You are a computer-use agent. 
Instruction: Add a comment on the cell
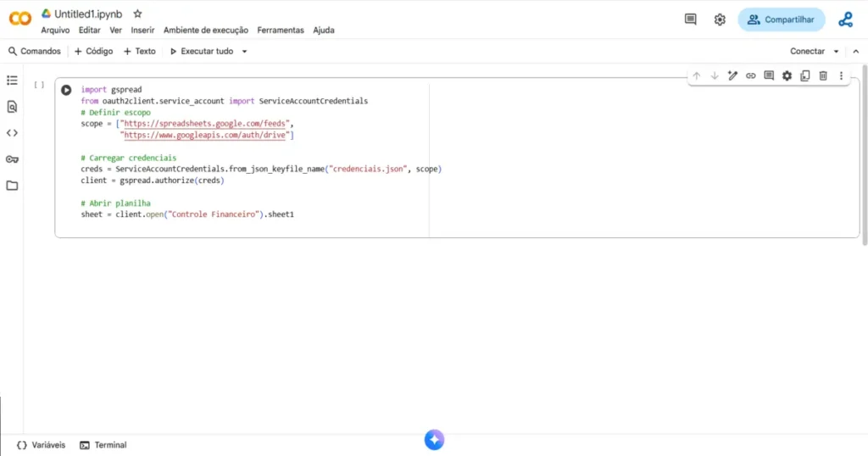click(769, 75)
